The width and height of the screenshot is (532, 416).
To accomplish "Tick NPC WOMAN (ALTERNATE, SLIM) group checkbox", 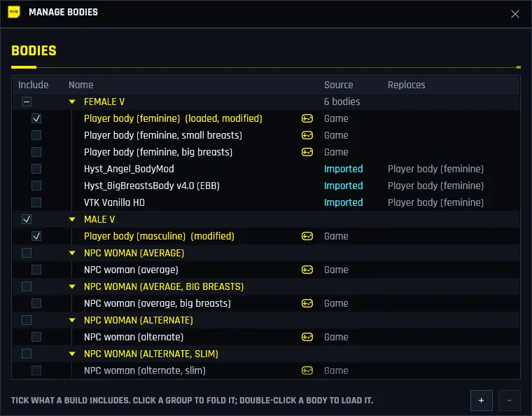I will point(27,354).
